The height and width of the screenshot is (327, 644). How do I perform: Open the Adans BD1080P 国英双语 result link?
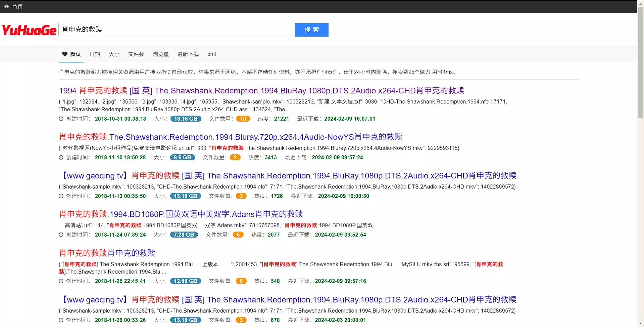(181, 214)
